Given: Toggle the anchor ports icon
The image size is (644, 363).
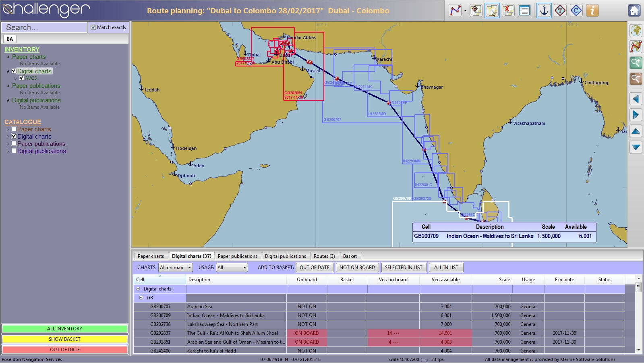Looking at the screenshot, I should [544, 10].
